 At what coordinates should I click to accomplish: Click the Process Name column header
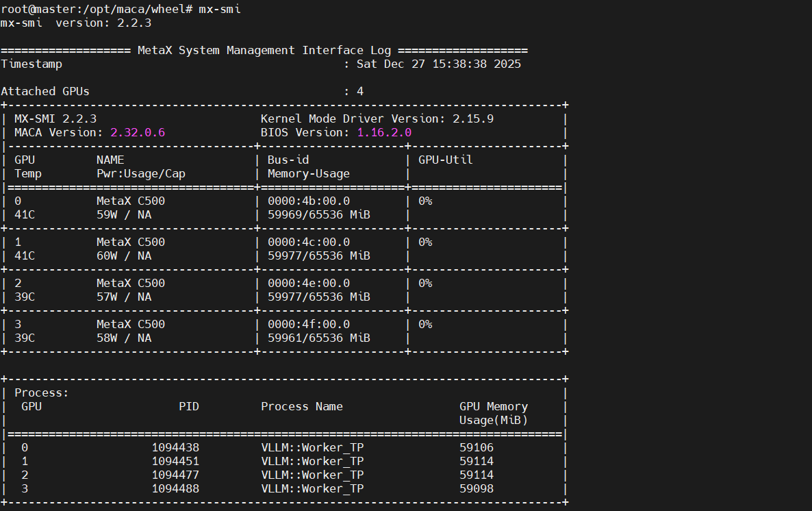[302, 406]
